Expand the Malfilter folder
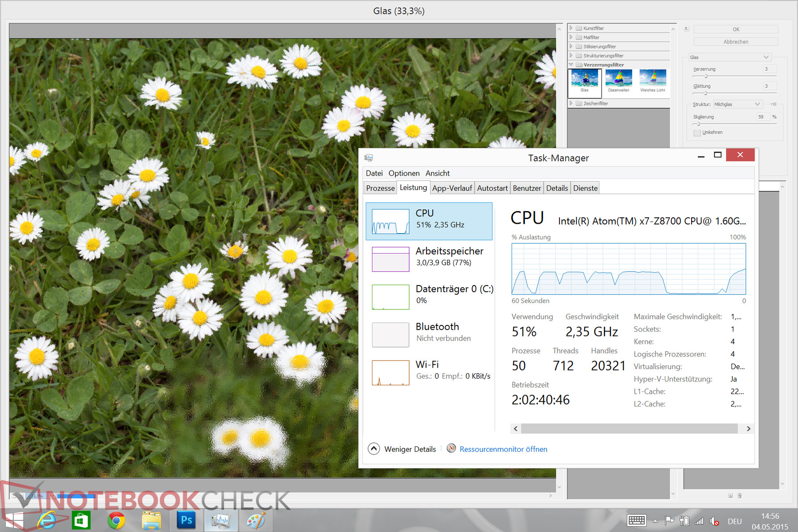The image size is (798, 532). pos(571,37)
